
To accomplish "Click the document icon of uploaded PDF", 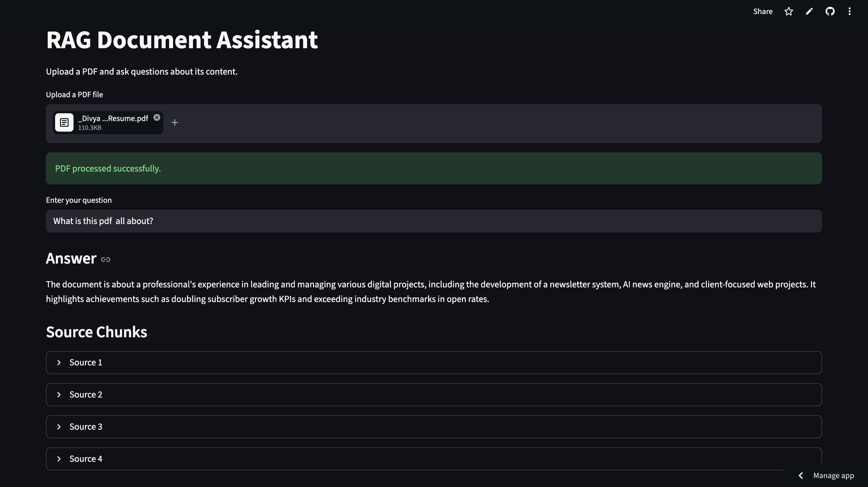I will [64, 122].
